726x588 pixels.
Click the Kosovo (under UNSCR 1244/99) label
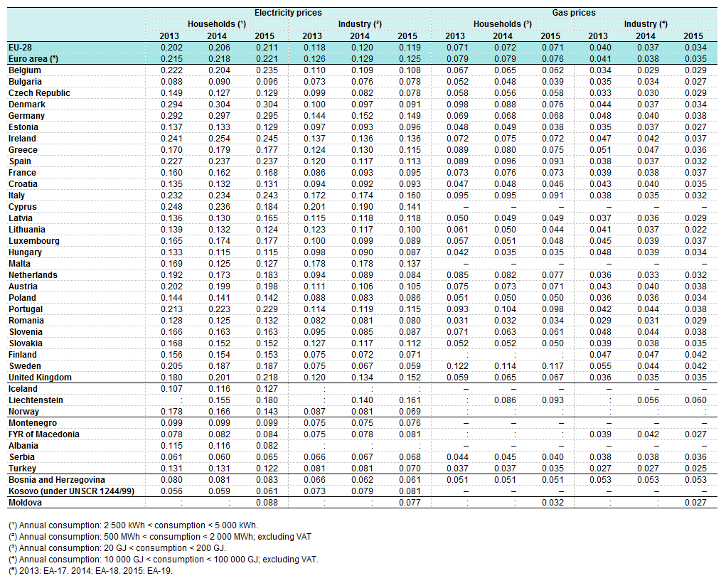coord(71,491)
